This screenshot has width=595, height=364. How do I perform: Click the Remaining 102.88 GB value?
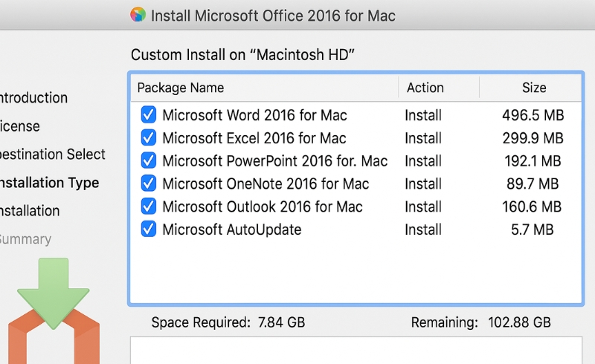519,322
